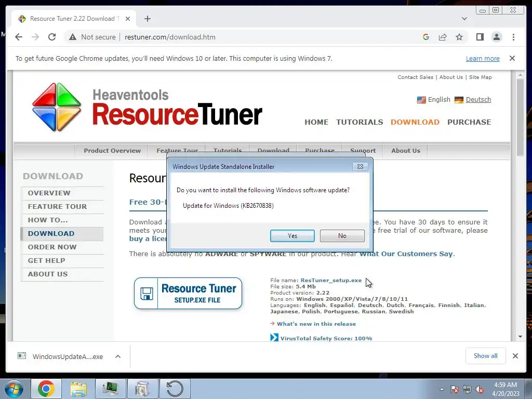Close the Windows Update Standalone Installer dialog
Image resolution: width=532 pixels, height=399 pixels.
click(x=360, y=167)
